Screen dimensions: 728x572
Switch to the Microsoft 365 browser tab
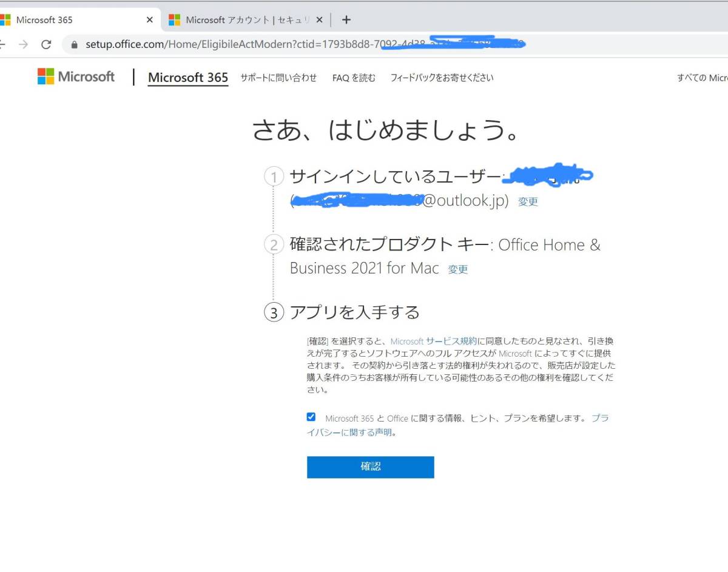tap(79, 20)
